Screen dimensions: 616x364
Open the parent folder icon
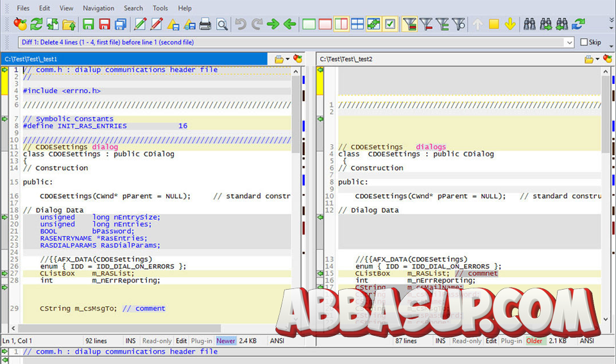[x=69, y=24]
